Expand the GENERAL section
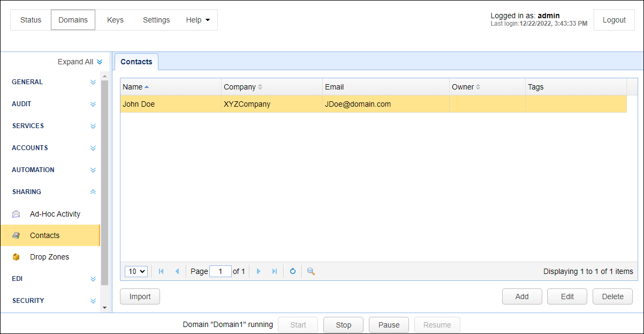The height and width of the screenshot is (334, 644). 93,82
